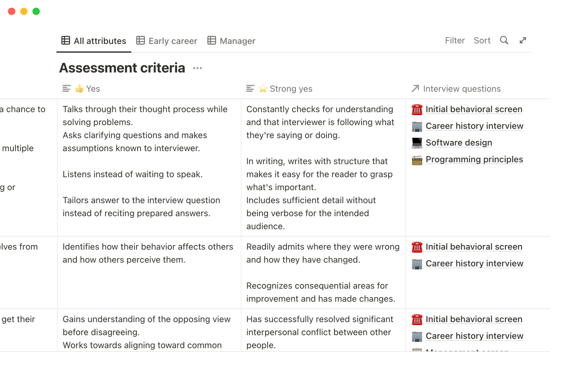The height and width of the screenshot is (368, 588).
Task: Click the search magnifier icon
Action: coord(504,40)
